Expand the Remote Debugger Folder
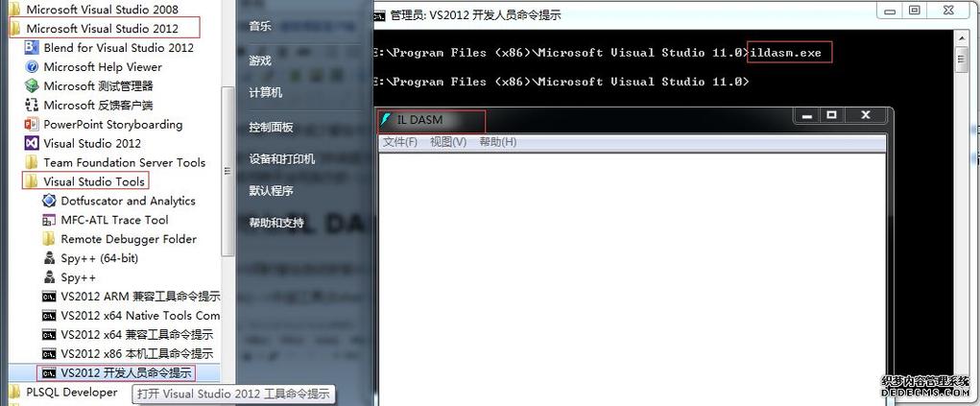The width and height of the screenshot is (980, 406). 119,239
